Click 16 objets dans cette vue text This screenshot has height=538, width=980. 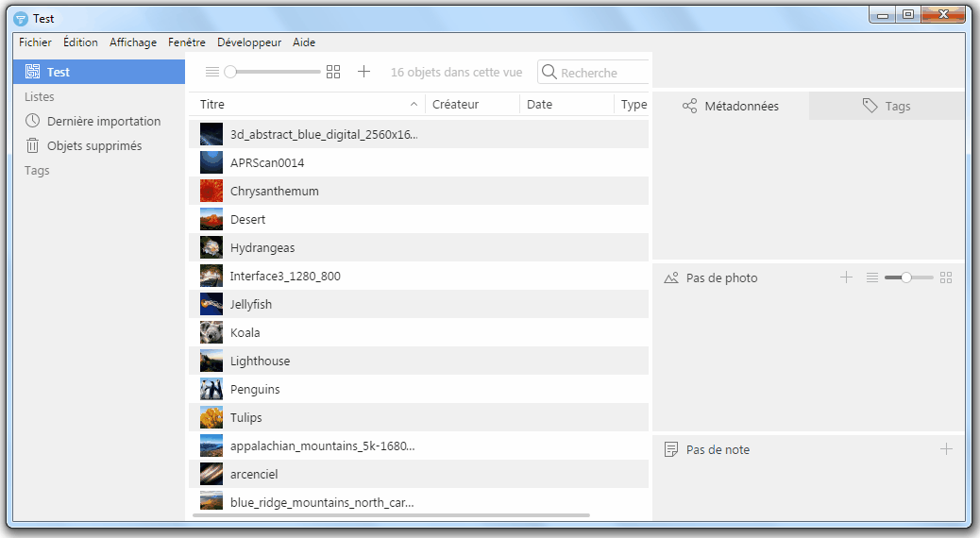[x=456, y=73]
